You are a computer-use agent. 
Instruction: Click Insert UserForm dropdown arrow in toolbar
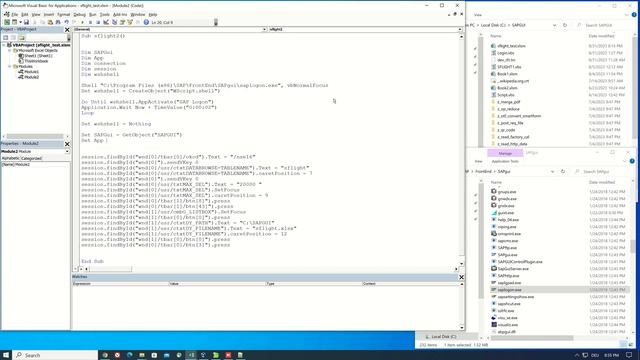click(x=20, y=22)
